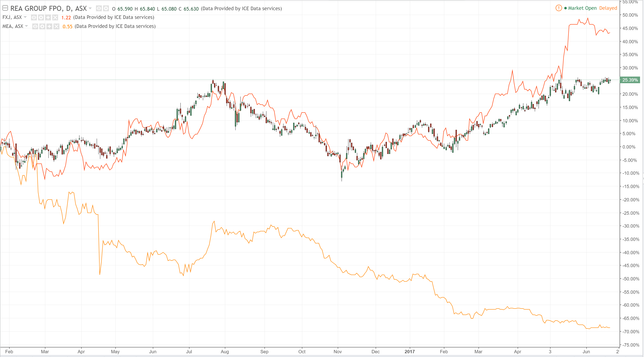Toggle MEA line visibility eye icon

point(35,26)
